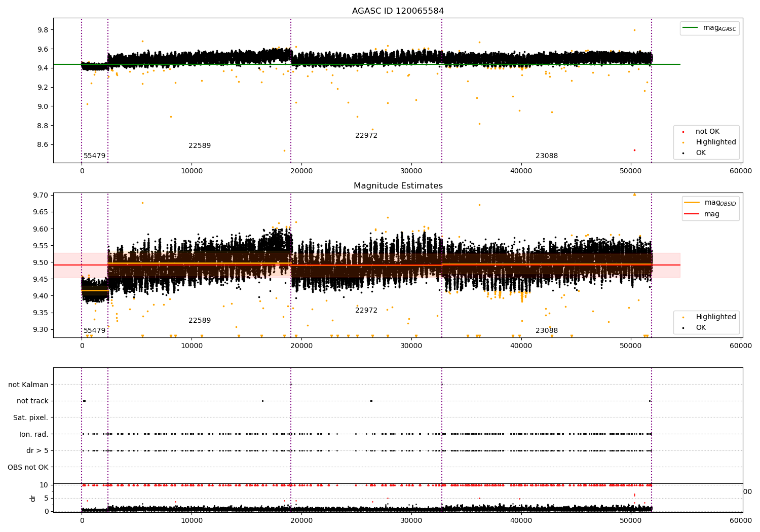Click the green line sample in mag AGASC legend
760x532 pixels.
690,28
